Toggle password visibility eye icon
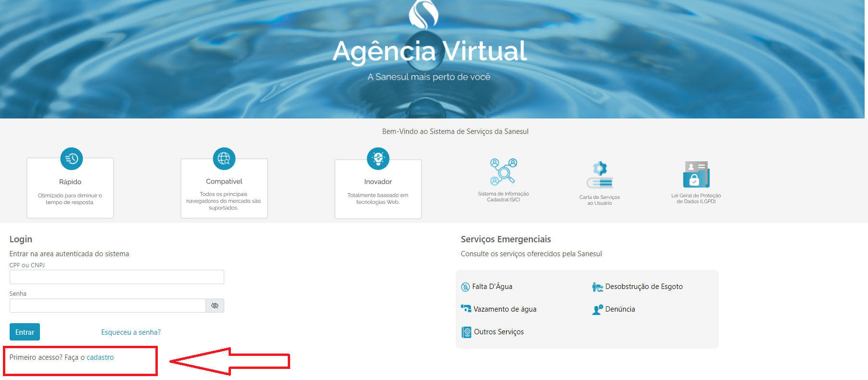This screenshot has width=868, height=380. coord(215,306)
